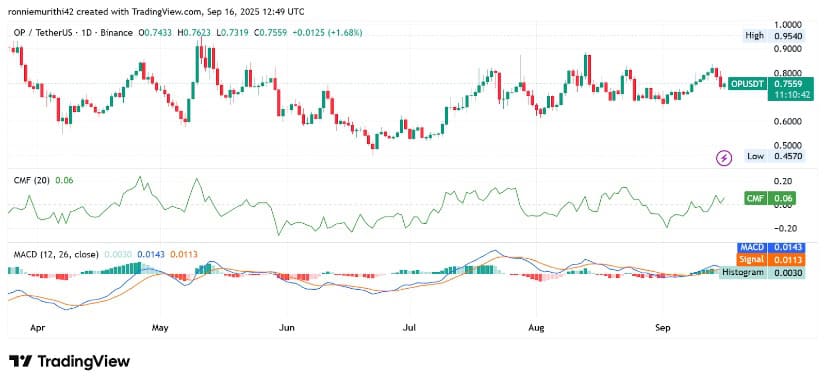
Task: Click the 0.9000 price axis value
Action: tap(788, 48)
